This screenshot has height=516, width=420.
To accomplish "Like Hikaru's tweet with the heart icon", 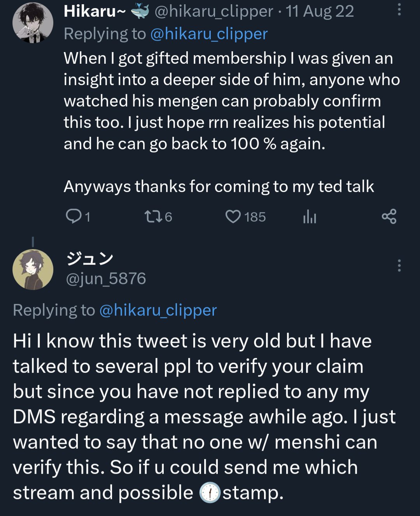I will pyautogui.click(x=233, y=217).
